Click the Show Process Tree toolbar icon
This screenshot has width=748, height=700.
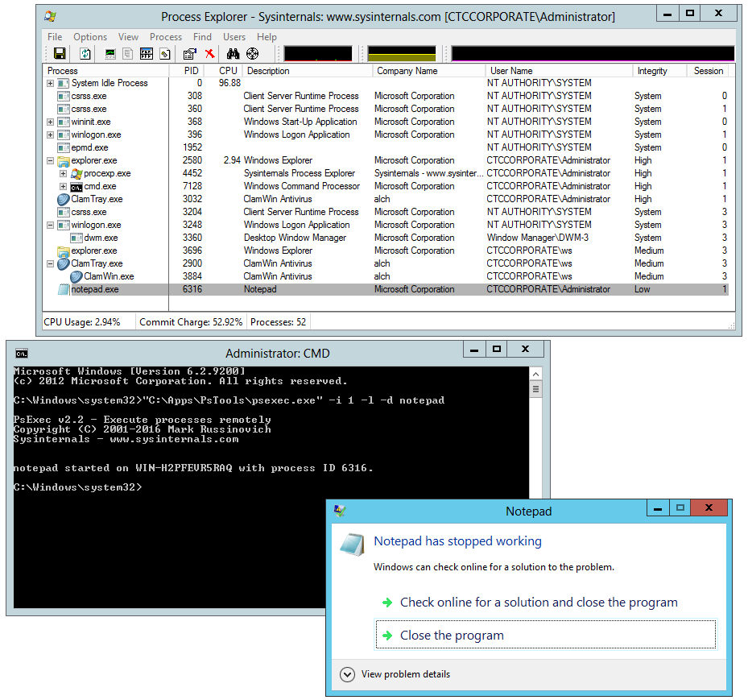[128, 53]
